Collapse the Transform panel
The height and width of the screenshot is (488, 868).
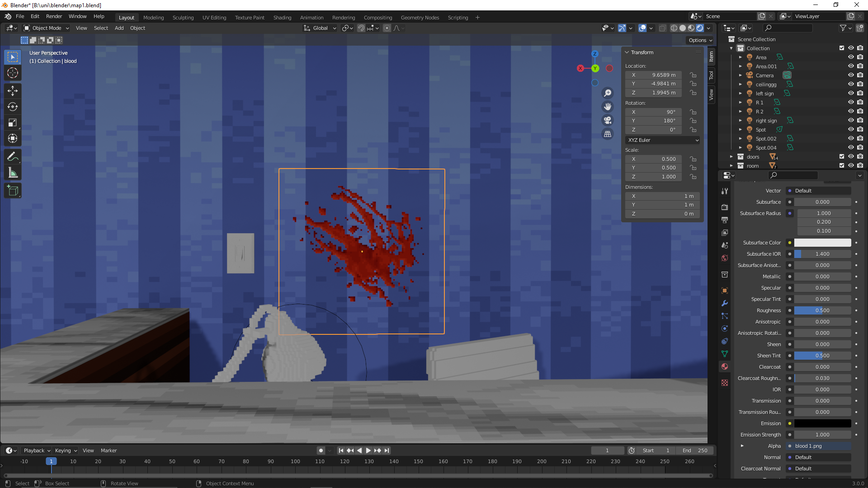[627, 52]
